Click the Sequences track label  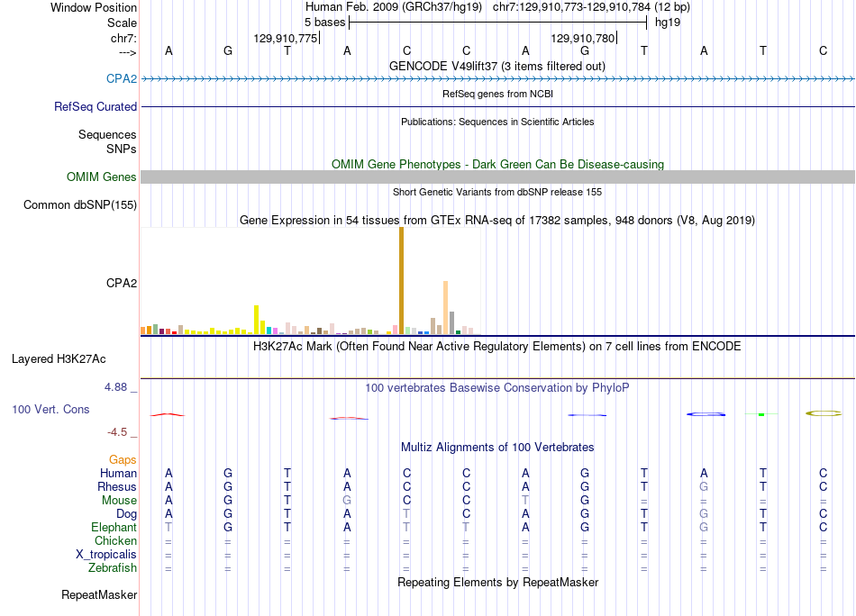point(107,135)
